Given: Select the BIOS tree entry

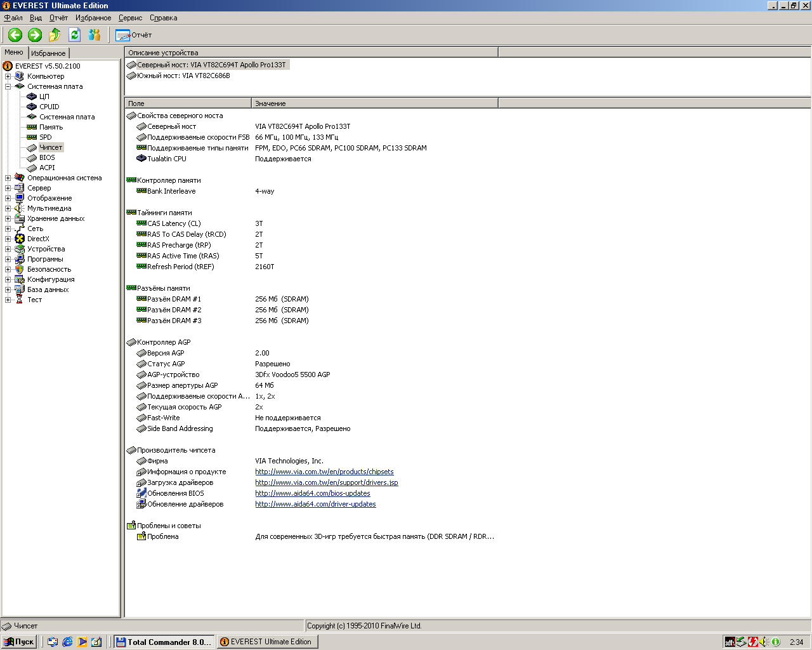Looking at the screenshot, I should (47, 157).
